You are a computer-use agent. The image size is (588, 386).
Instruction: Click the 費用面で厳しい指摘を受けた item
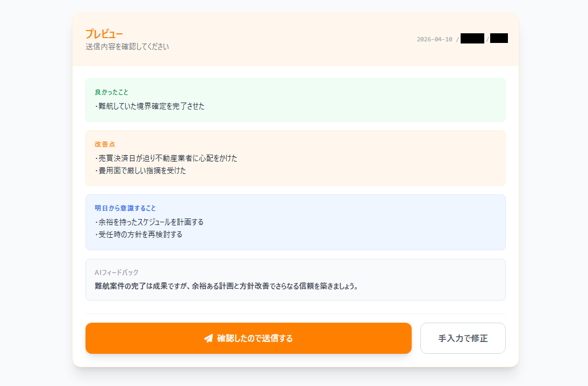(x=140, y=171)
